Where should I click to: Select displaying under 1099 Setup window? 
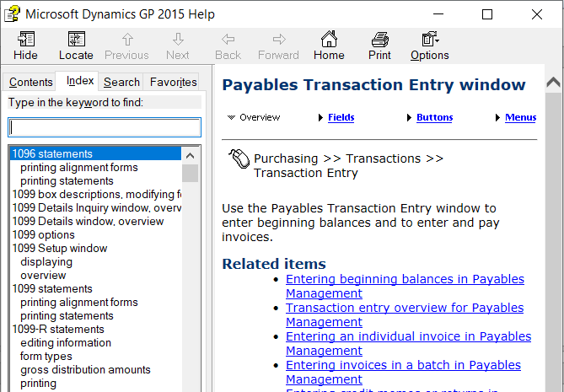[x=46, y=262]
